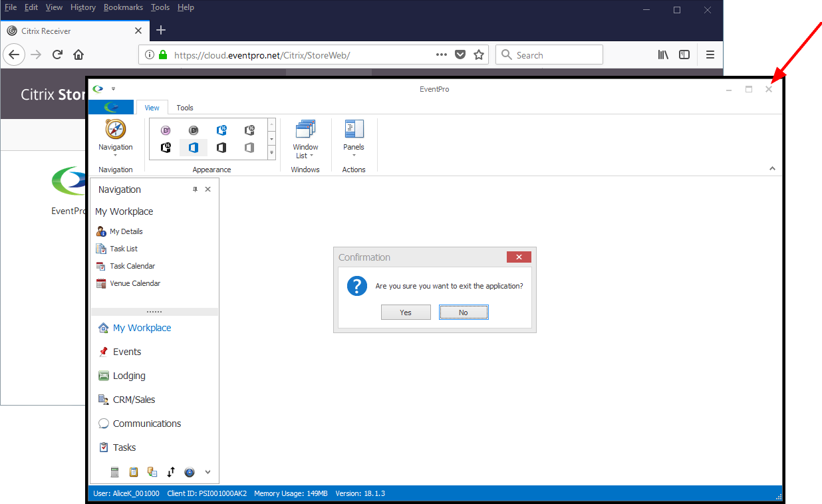Collapse the ribbon with chevron
The height and width of the screenshot is (504, 822).
pos(772,169)
